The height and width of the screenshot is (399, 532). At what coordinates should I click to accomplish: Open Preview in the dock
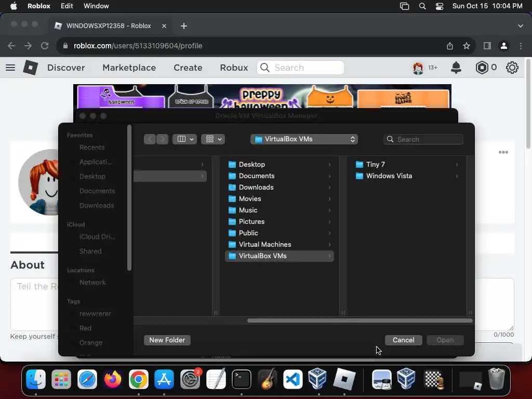(382, 379)
